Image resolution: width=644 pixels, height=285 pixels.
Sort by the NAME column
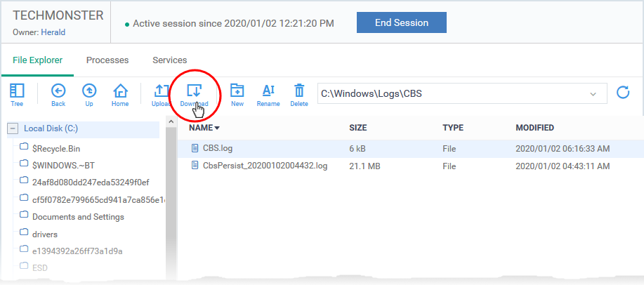(x=204, y=128)
